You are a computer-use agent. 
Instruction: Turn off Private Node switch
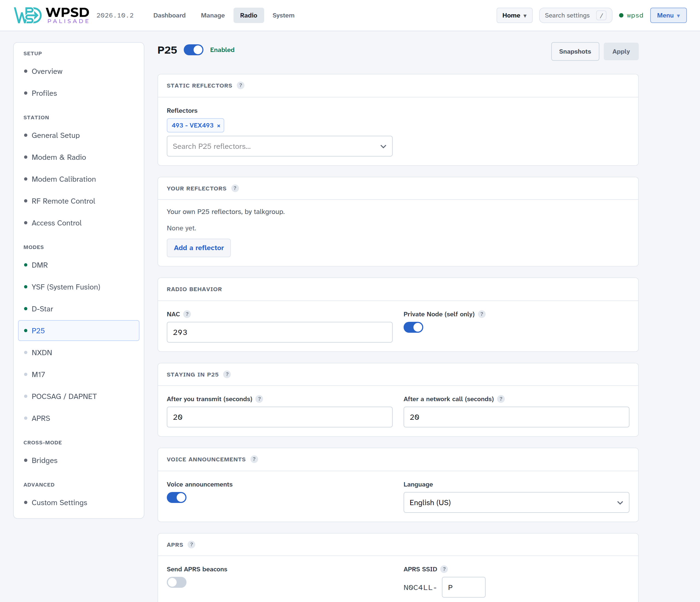tap(413, 327)
